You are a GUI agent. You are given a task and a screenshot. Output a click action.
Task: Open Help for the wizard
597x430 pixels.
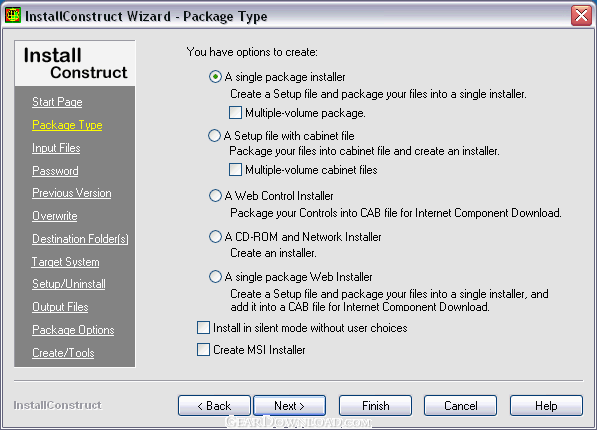click(x=546, y=406)
